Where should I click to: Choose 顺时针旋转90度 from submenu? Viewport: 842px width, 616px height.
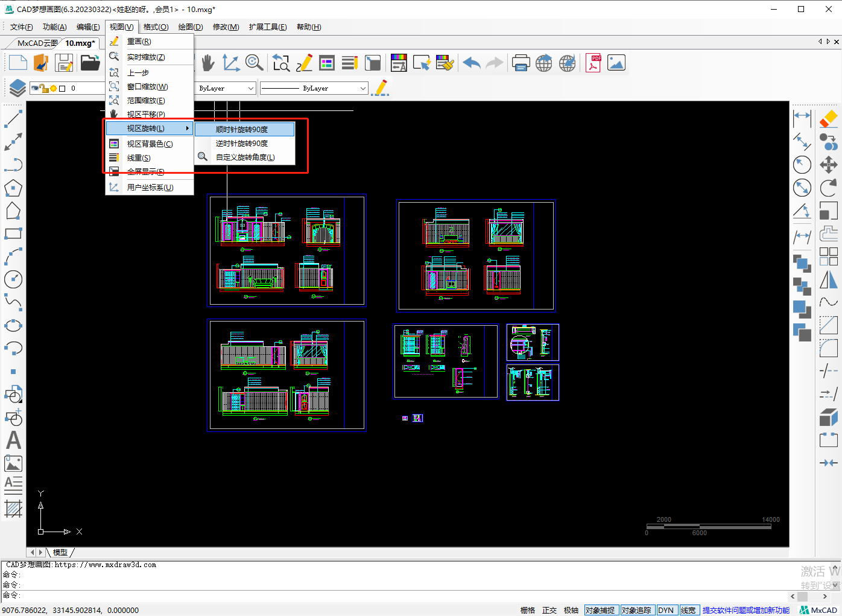coord(244,129)
